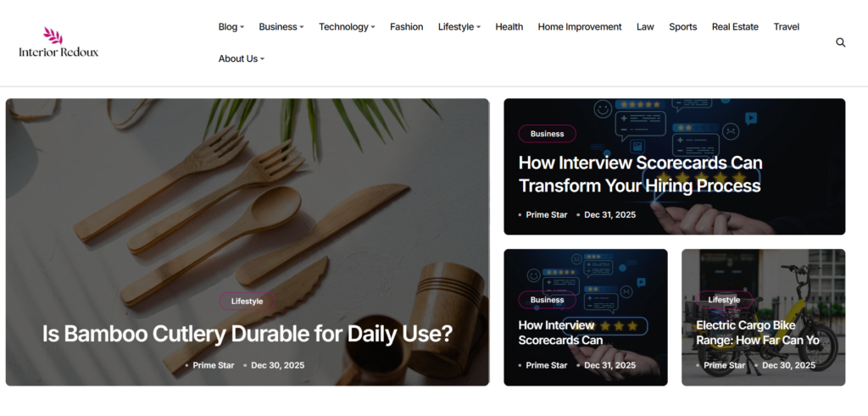Open the search magnifier icon
868x416 pixels.
tap(840, 42)
